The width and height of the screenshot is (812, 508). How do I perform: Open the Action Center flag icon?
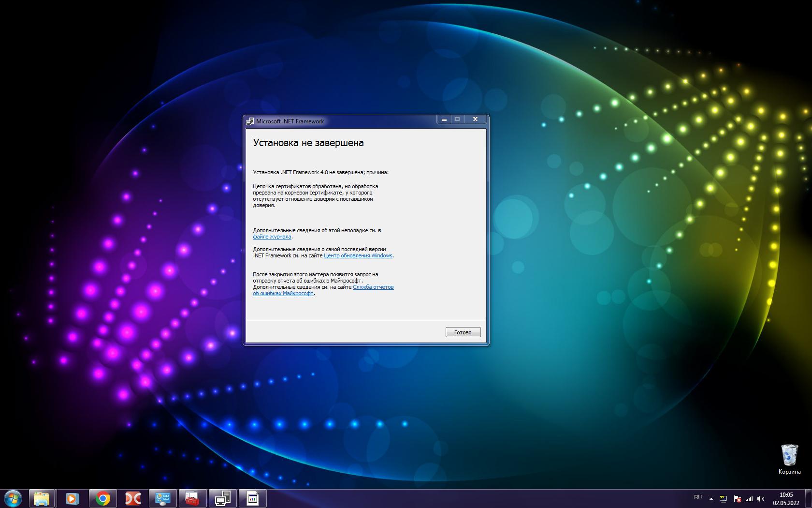(737, 498)
